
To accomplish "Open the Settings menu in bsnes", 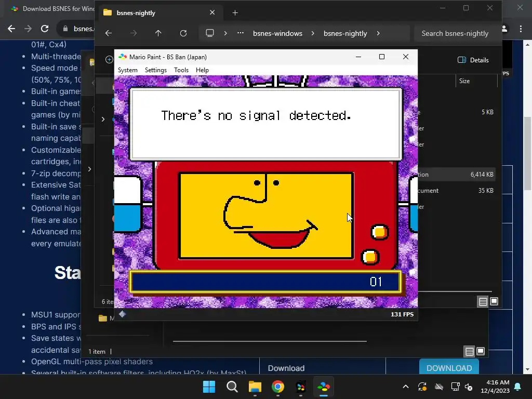I will [156, 70].
